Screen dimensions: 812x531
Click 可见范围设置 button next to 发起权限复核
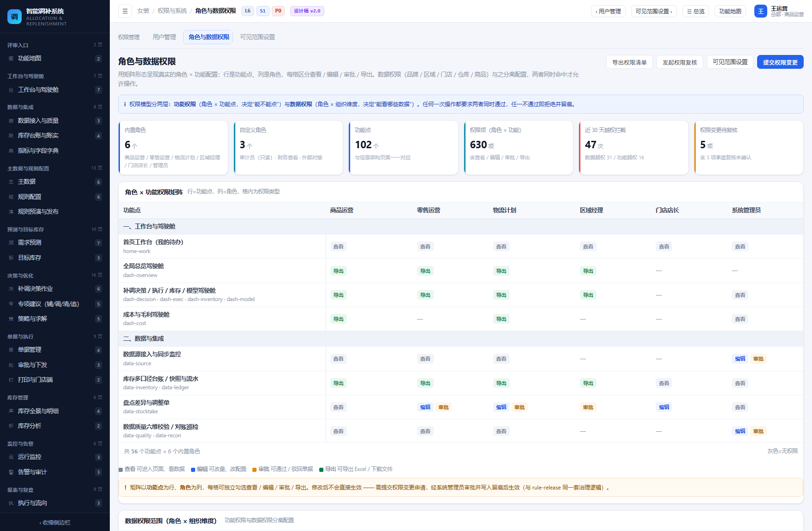(x=730, y=62)
